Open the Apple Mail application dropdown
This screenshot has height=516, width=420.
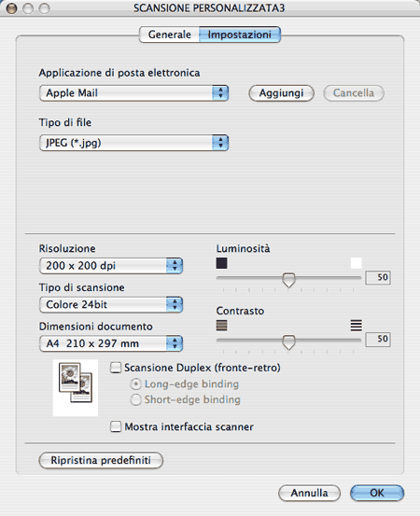133,93
